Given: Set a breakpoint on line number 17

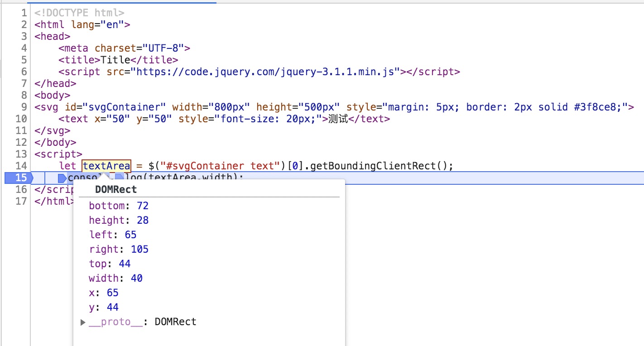Looking at the screenshot, I should [21, 201].
